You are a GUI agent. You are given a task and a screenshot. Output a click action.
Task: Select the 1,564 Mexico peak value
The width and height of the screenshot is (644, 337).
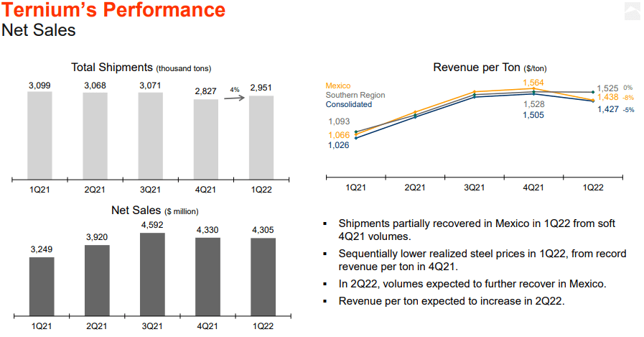point(533,83)
